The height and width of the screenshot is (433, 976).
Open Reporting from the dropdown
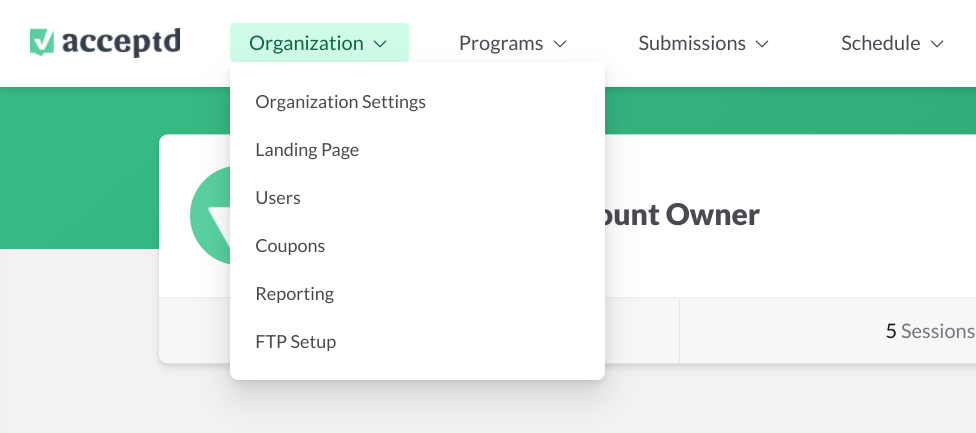click(x=294, y=294)
